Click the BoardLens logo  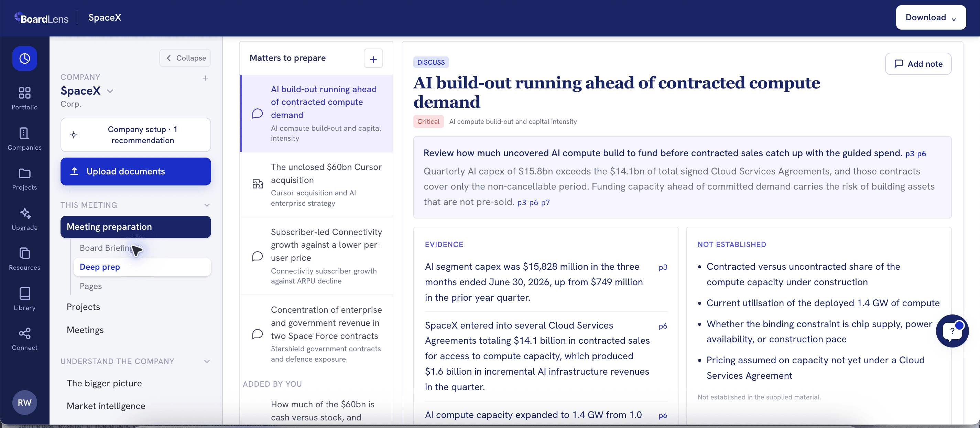coord(42,18)
